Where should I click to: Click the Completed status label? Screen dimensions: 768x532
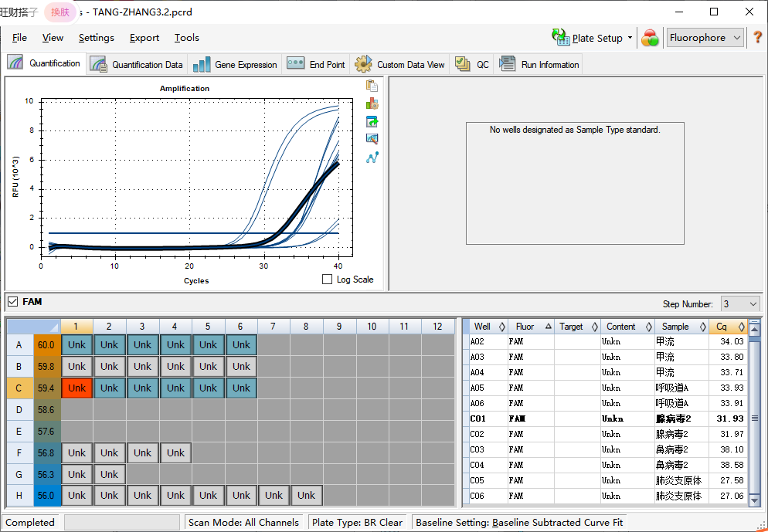(x=30, y=522)
